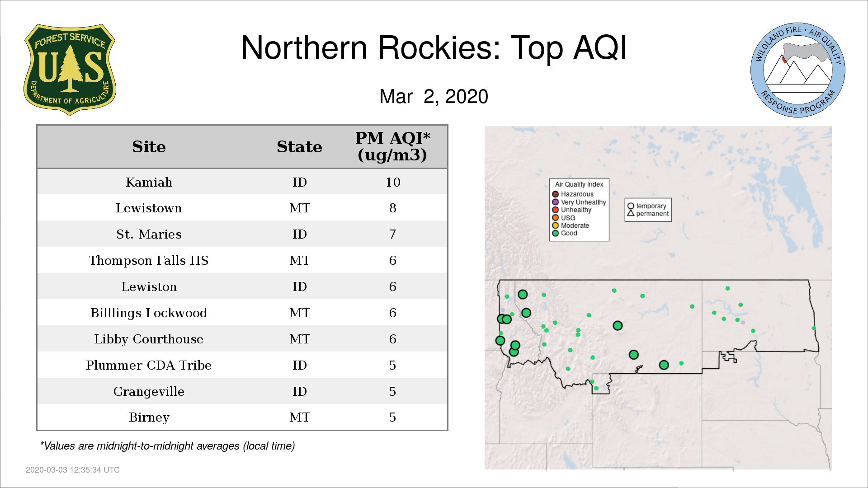Click the AQI value 8 for Lewistown

[x=392, y=208]
